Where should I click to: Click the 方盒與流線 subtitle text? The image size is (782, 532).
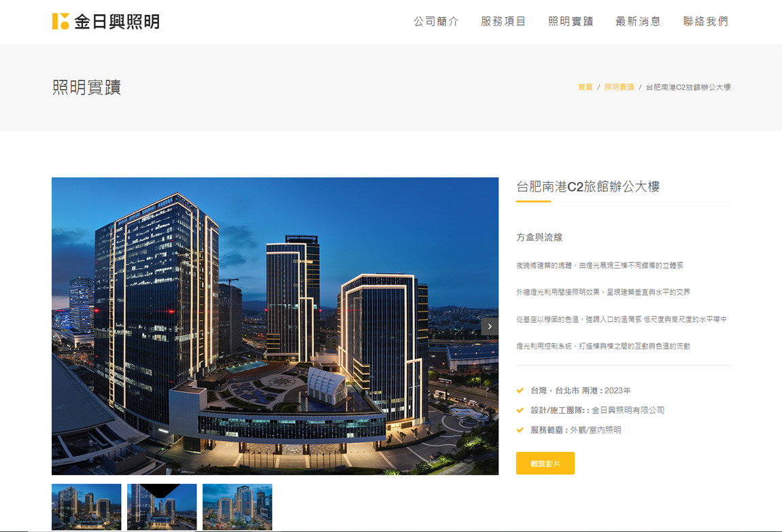(x=539, y=238)
